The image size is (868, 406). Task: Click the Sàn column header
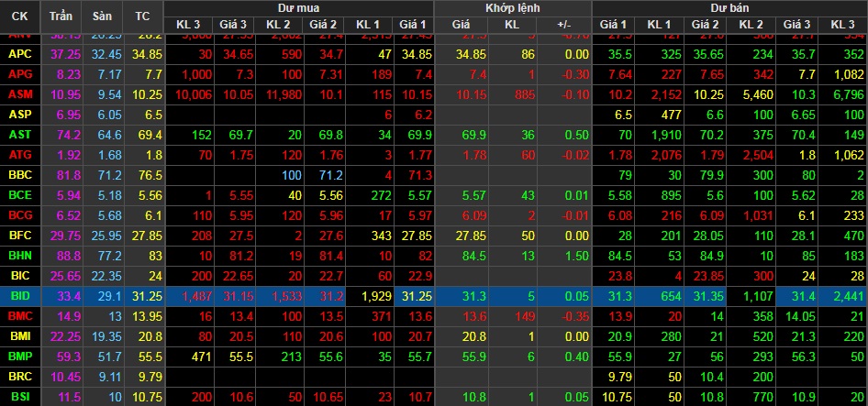tap(101, 16)
